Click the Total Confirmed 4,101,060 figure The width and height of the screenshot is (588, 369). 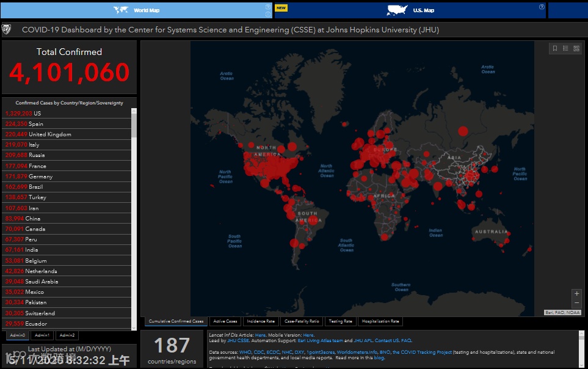click(x=70, y=72)
